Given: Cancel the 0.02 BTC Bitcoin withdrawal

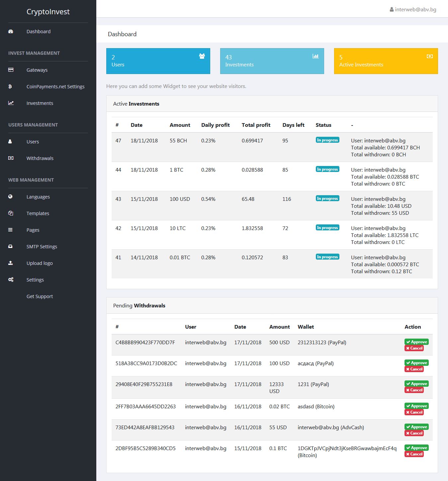Looking at the screenshot, I should 414,412.
